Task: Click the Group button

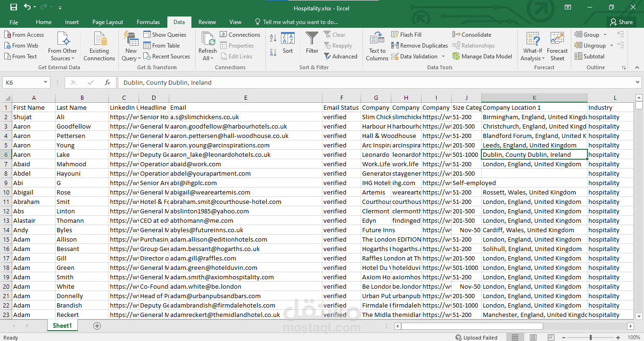Action: 587,35
